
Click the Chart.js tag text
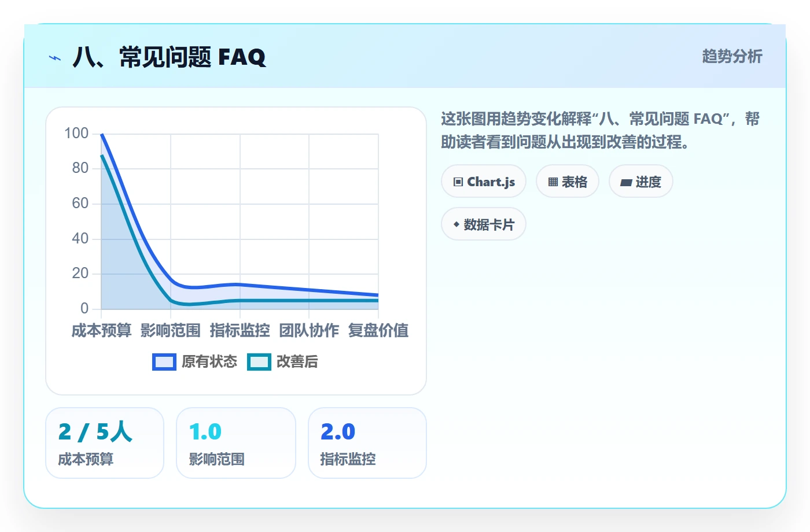(x=491, y=182)
